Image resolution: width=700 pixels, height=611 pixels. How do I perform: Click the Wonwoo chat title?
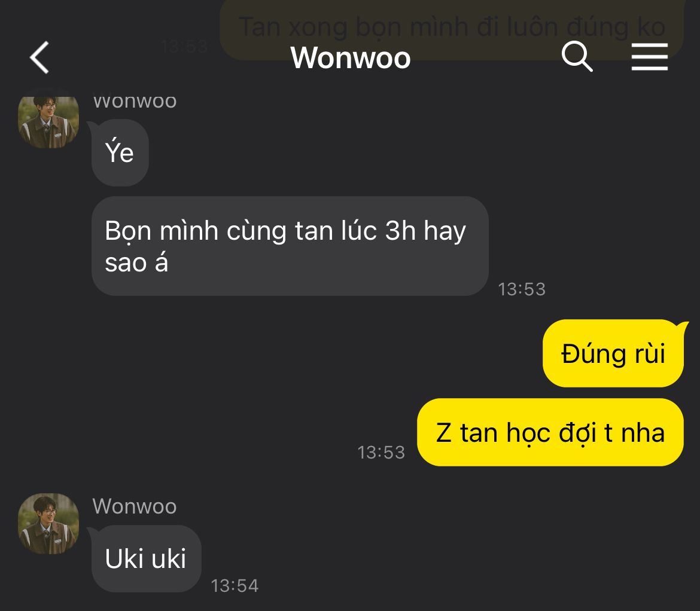[x=351, y=57]
